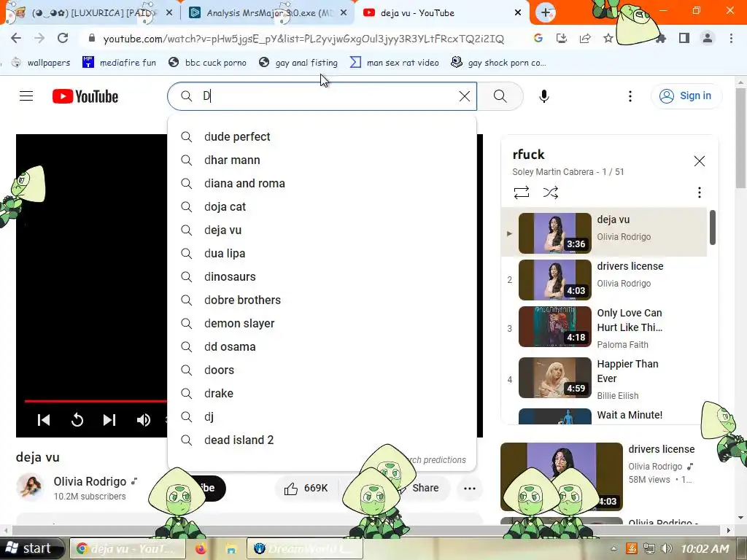Open YouTube settings three-dot menu
This screenshot has height=560, width=747.
[630, 96]
